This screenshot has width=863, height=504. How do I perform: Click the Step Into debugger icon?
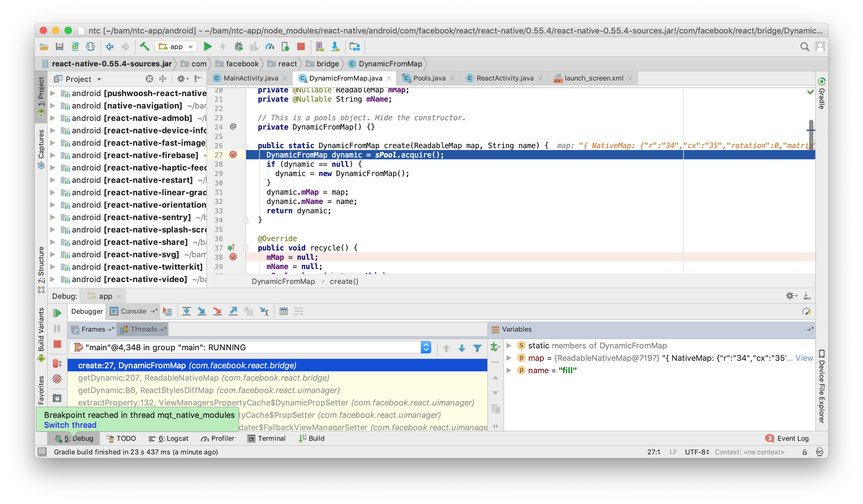(x=202, y=311)
